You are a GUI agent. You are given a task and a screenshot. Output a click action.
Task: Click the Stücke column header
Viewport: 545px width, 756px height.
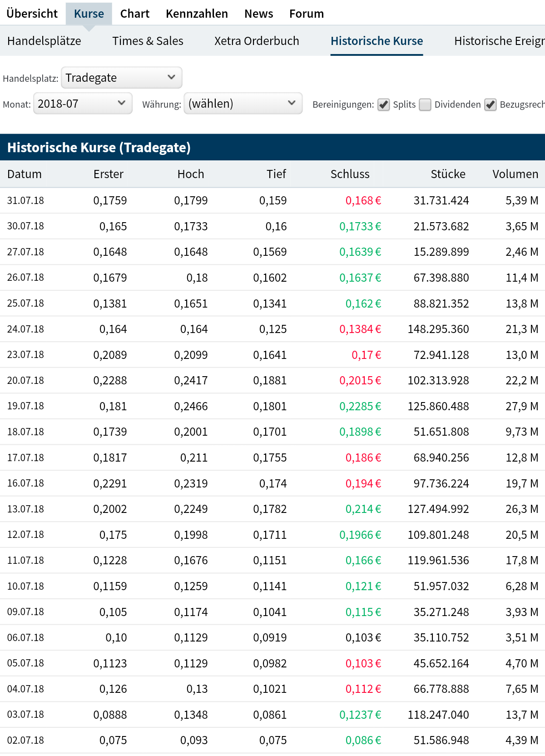448,174
